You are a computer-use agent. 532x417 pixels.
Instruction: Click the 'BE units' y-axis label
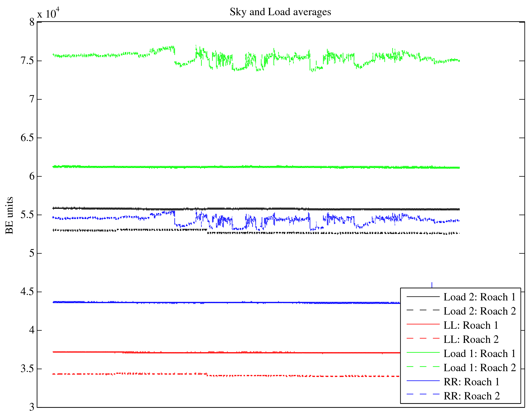pyautogui.click(x=9, y=215)
